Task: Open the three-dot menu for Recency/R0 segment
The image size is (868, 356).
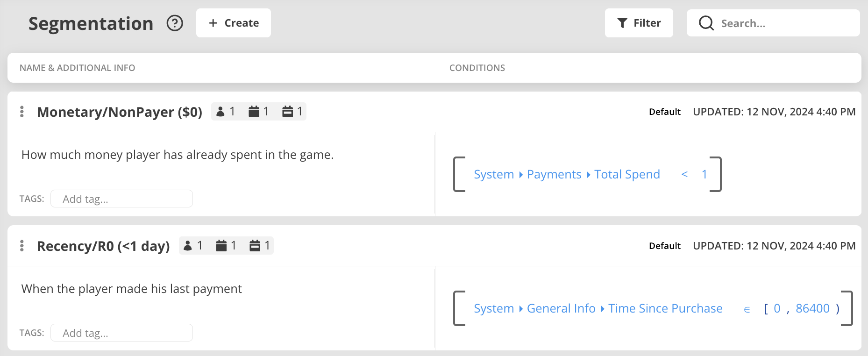Action: point(22,246)
